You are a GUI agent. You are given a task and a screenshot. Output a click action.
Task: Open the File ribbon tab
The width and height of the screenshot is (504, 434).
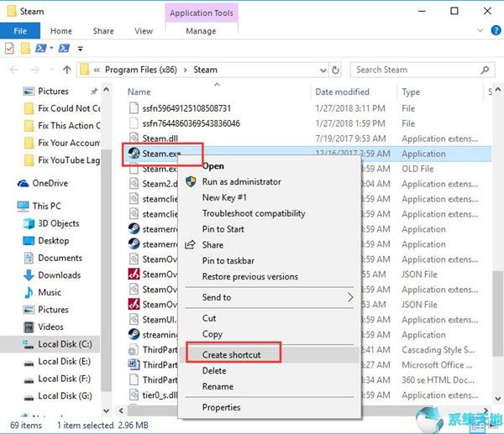[x=20, y=31]
